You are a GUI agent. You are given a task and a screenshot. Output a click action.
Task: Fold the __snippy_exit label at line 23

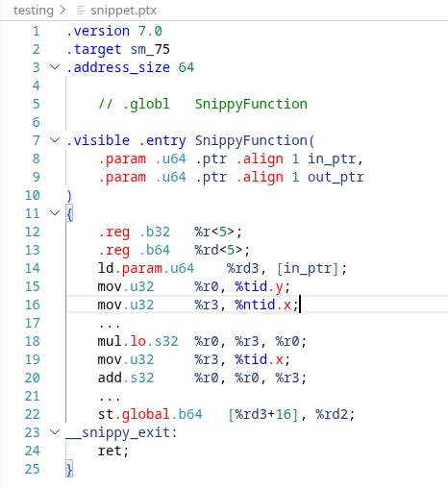[x=55, y=432]
